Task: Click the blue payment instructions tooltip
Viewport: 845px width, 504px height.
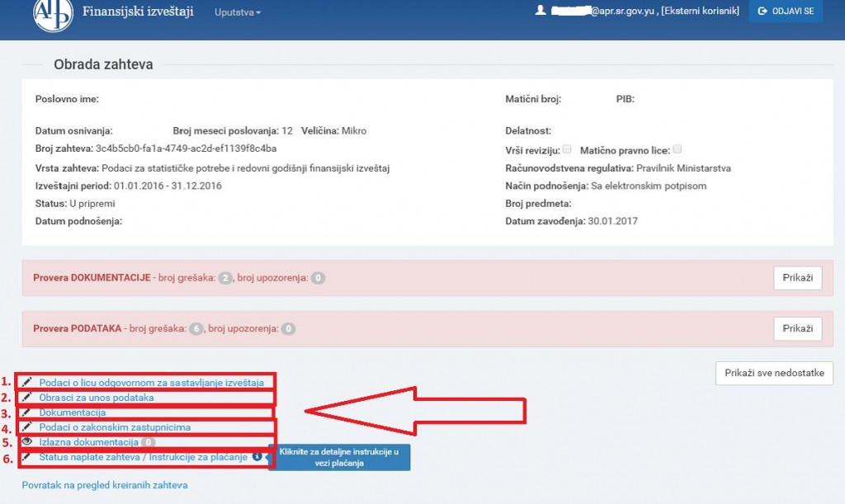Action: point(339,457)
